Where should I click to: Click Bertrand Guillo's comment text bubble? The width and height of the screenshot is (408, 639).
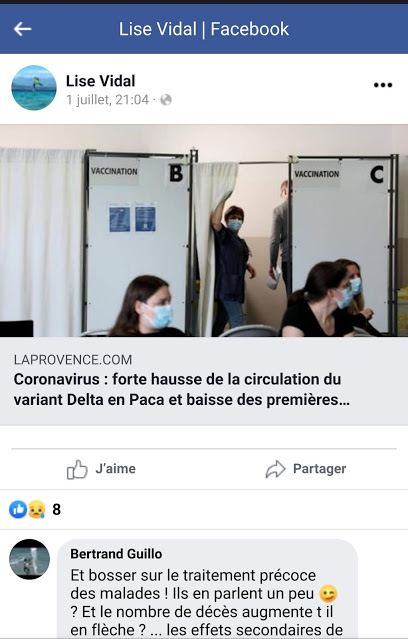click(x=207, y=589)
